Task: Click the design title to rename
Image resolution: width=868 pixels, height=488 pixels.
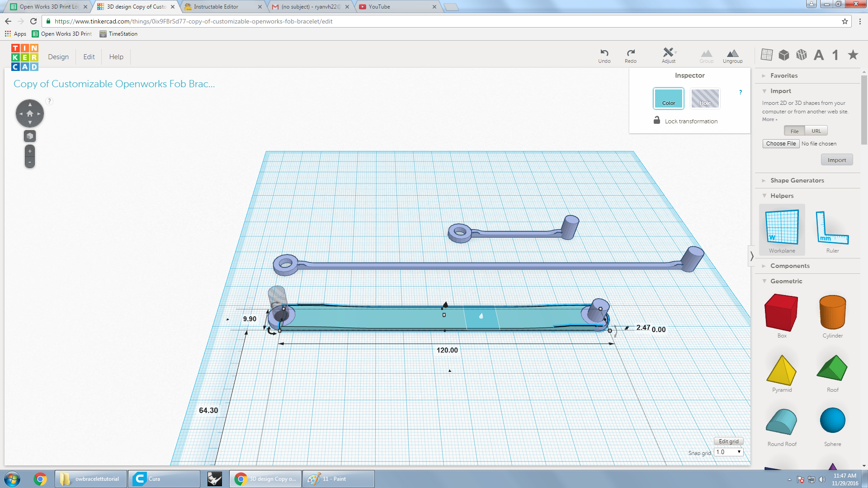Action: [x=114, y=84]
